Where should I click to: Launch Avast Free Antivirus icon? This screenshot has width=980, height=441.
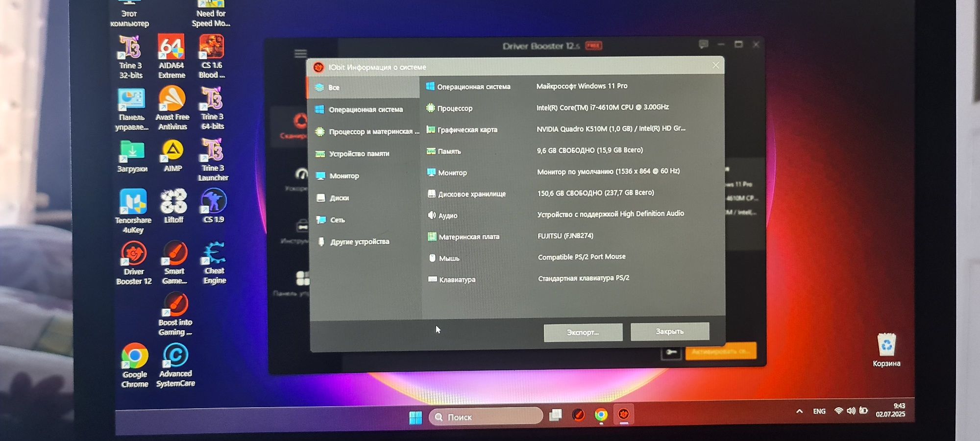[172, 109]
